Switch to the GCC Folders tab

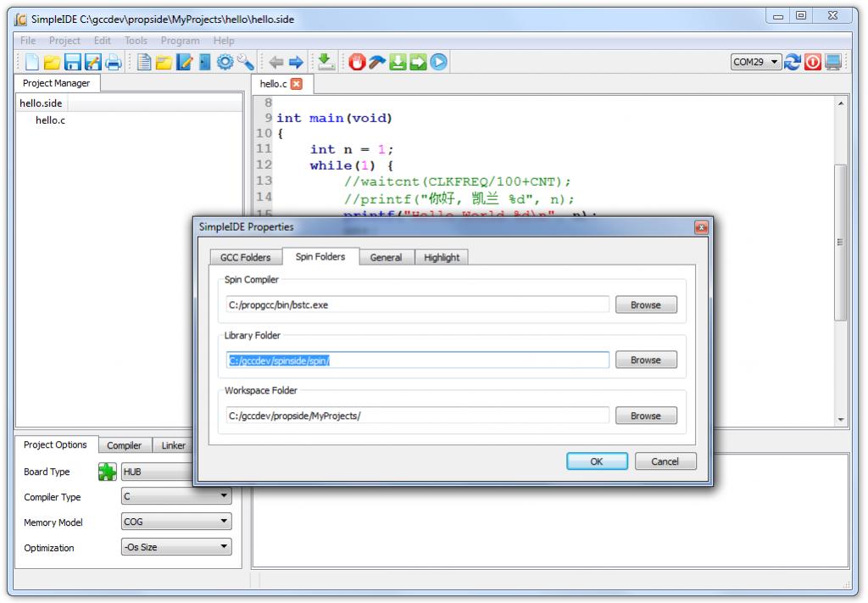(245, 258)
